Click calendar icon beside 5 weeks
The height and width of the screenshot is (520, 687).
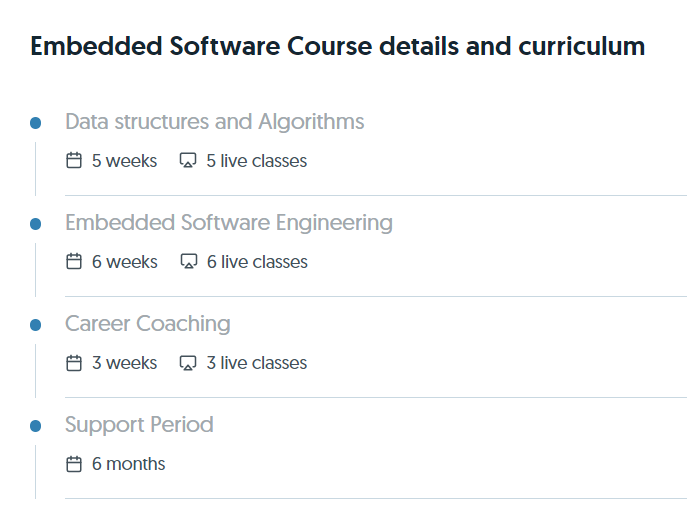(x=73, y=161)
